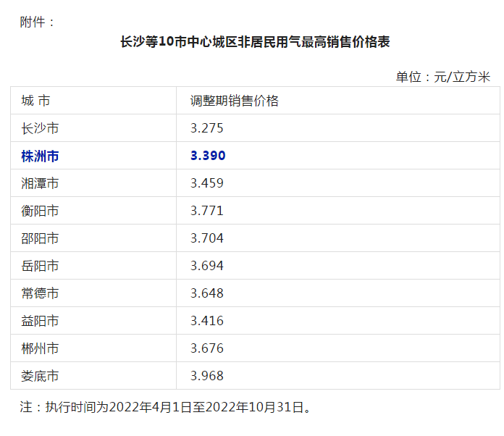Select the 3.648 price value
Image resolution: width=504 pixels, height=436 pixels.
[207, 293]
